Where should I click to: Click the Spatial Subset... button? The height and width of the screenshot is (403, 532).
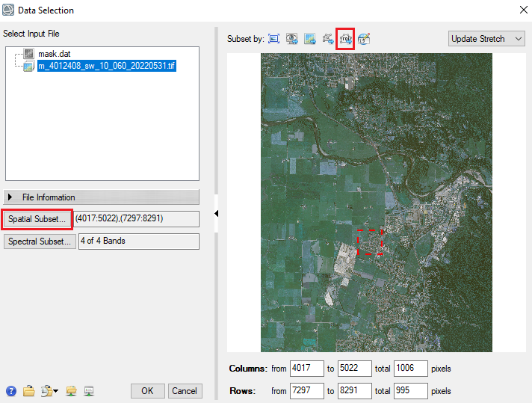pyautogui.click(x=37, y=219)
